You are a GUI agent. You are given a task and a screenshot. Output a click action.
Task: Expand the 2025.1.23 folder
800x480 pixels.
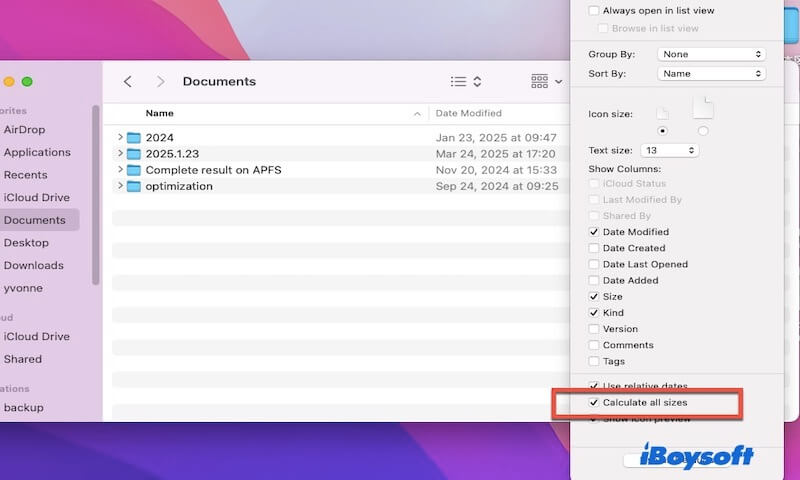pyautogui.click(x=120, y=153)
